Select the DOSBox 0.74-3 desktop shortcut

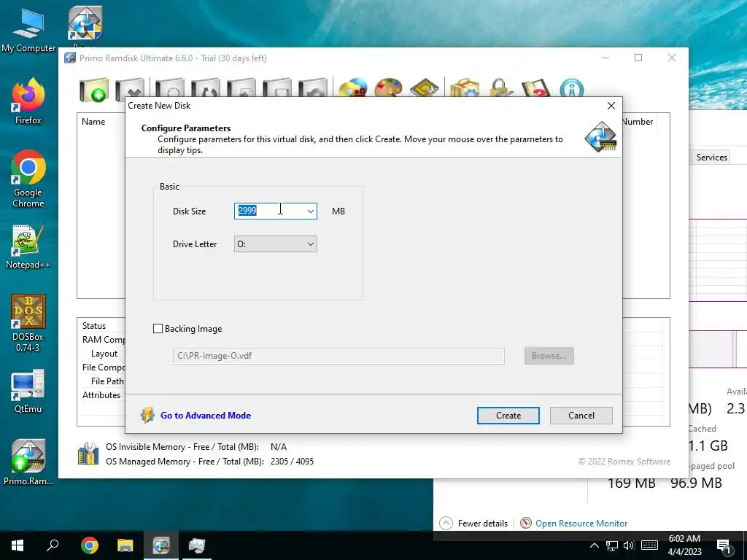click(28, 323)
